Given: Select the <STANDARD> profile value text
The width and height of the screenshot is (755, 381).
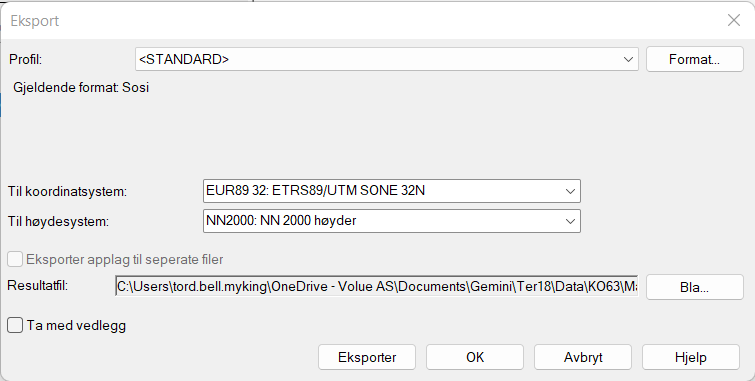Looking at the screenshot, I should pos(184,59).
